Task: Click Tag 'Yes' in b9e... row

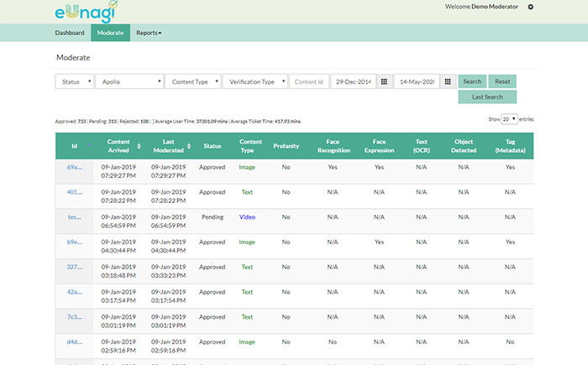Action: point(510,242)
